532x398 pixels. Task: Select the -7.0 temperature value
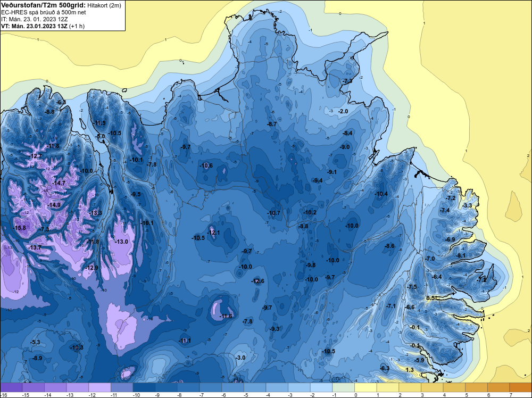pos(430,259)
